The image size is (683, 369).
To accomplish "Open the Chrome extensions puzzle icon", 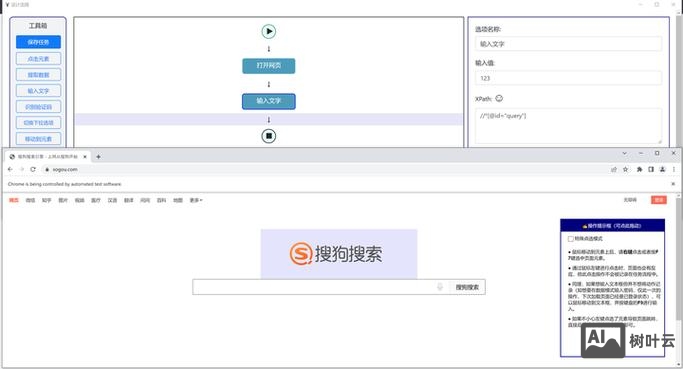I will pos(639,169).
